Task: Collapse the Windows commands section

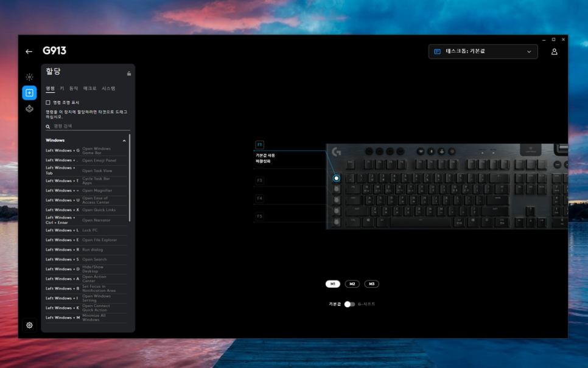Action: (124, 141)
